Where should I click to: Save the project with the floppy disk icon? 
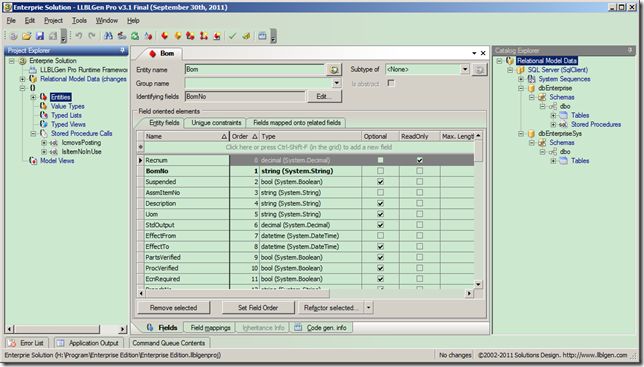(40, 36)
